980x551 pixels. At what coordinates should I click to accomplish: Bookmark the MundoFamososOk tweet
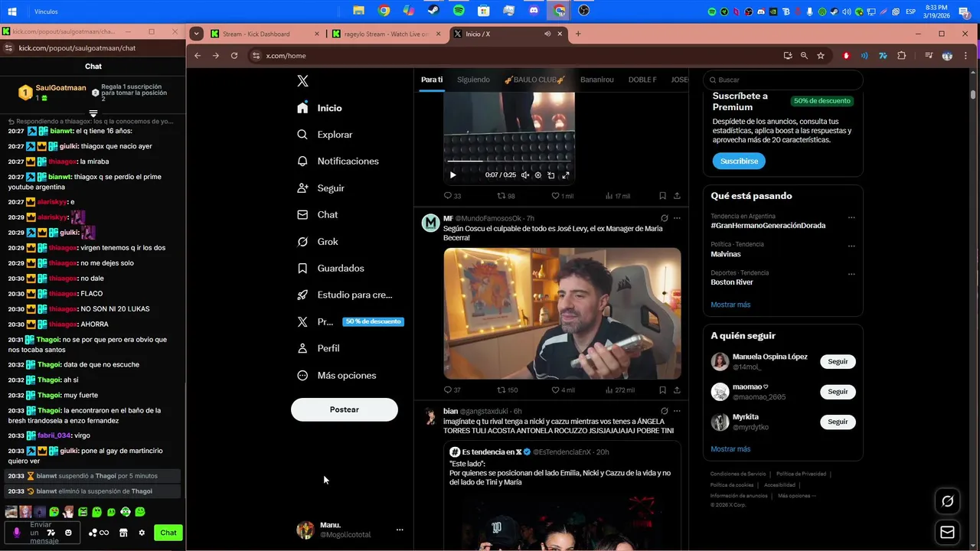point(662,390)
